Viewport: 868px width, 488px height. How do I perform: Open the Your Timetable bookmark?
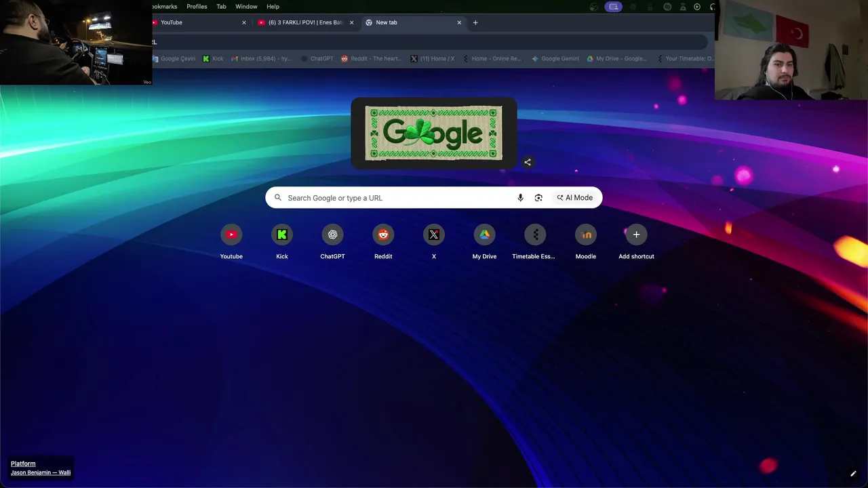pos(685,59)
